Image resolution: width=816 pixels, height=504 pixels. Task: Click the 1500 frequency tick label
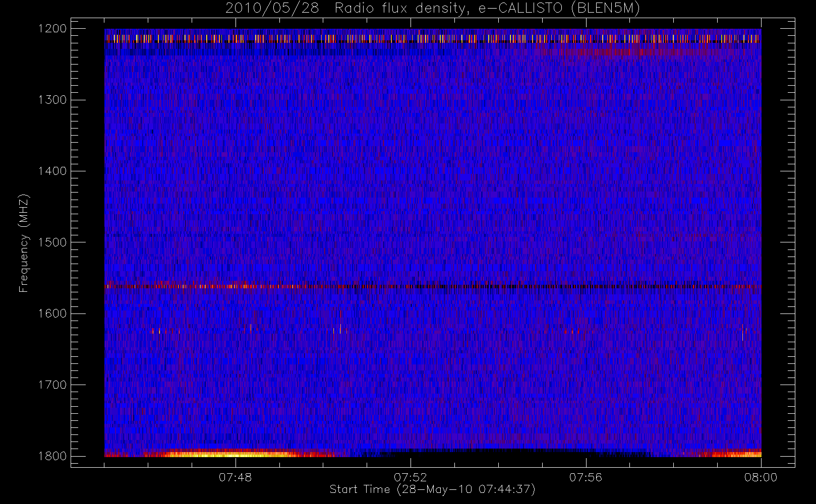pyautogui.click(x=52, y=242)
